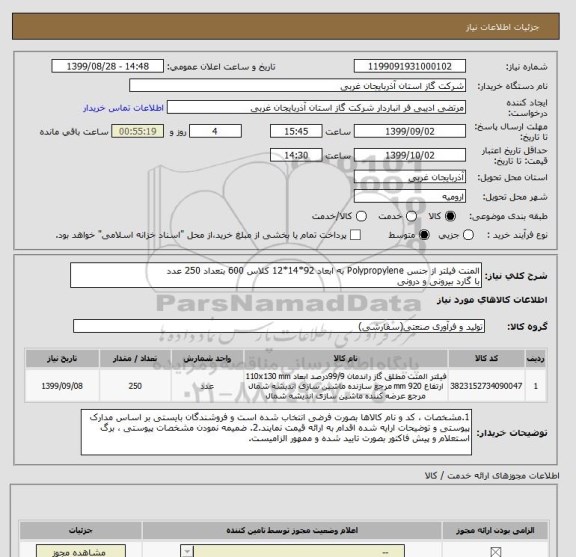Click quantity cell showing 250
This screenshot has height=557, width=576.
135,386
